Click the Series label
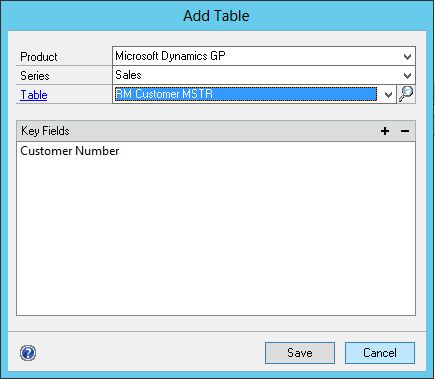The height and width of the screenshot is (379, 435). (35, 76)
